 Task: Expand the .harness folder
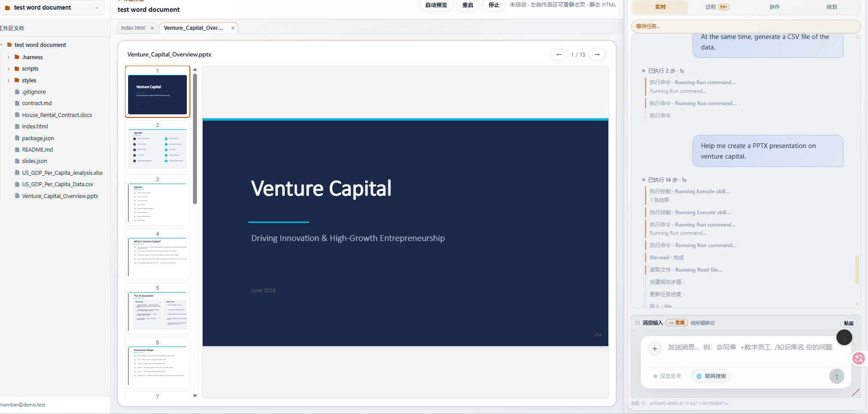coord(8,57)
